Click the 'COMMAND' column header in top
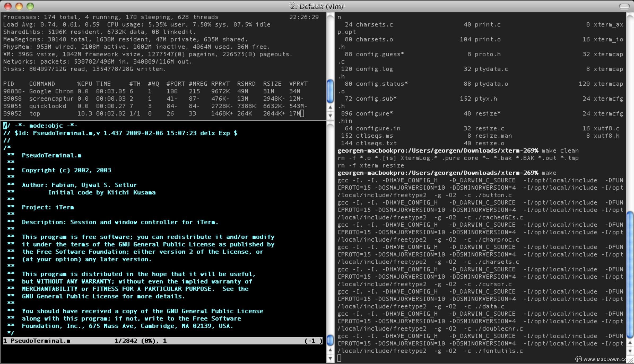The image size is (634, 364). coord(42,84)
